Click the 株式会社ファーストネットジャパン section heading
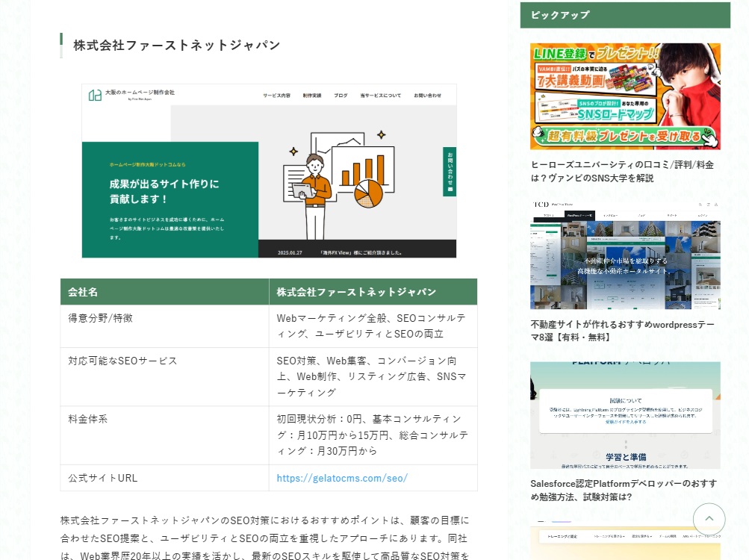749x560 pixels. click(x=176, y=46)
